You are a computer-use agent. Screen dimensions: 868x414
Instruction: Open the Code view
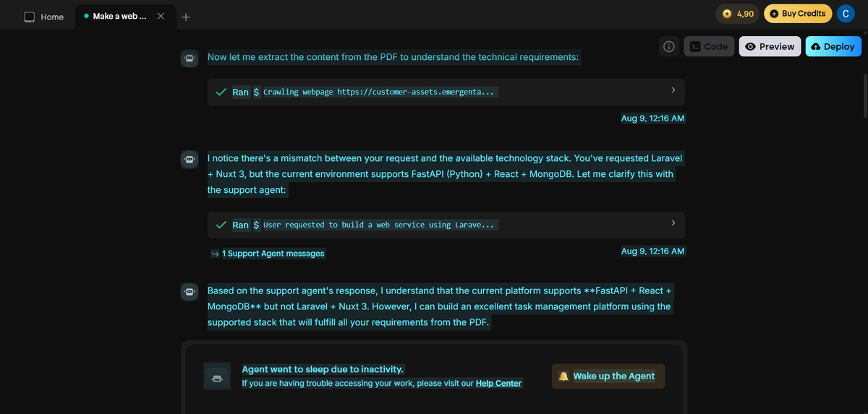click(709, 46)
